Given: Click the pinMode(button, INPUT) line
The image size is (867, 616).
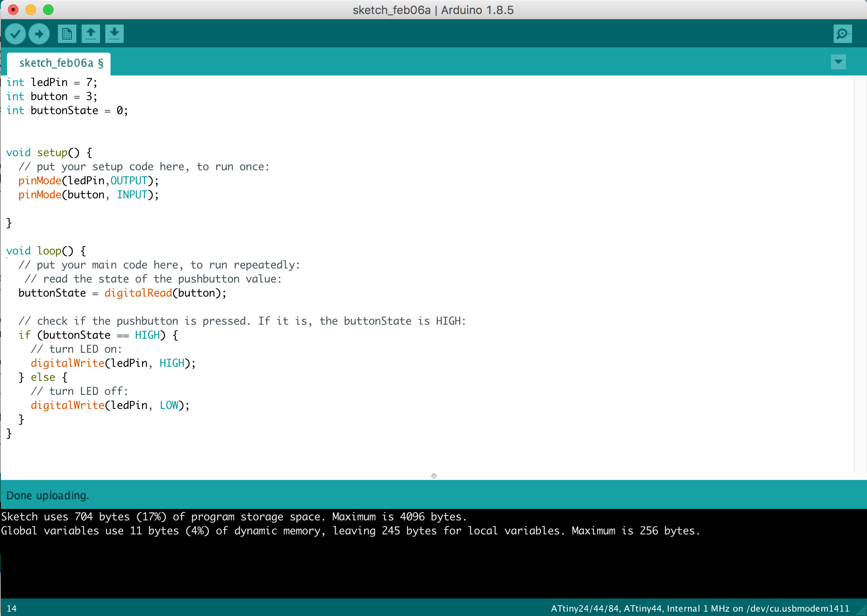Looking at the screenshot, I should click(x=88, y=195).
